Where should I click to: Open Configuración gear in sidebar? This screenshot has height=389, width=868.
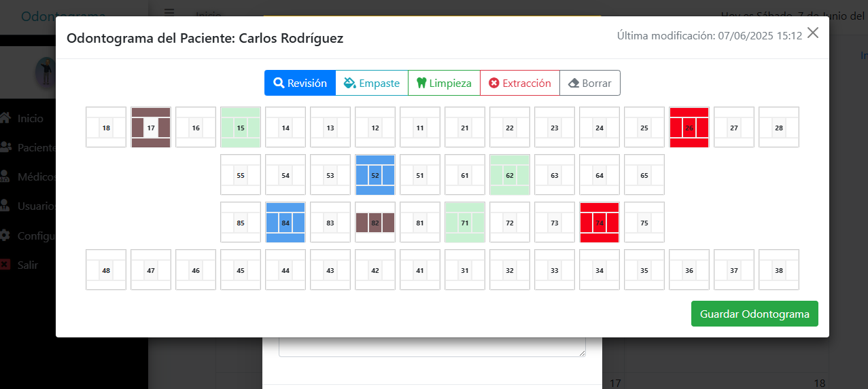pyautogui.click(x=5, y=236)
